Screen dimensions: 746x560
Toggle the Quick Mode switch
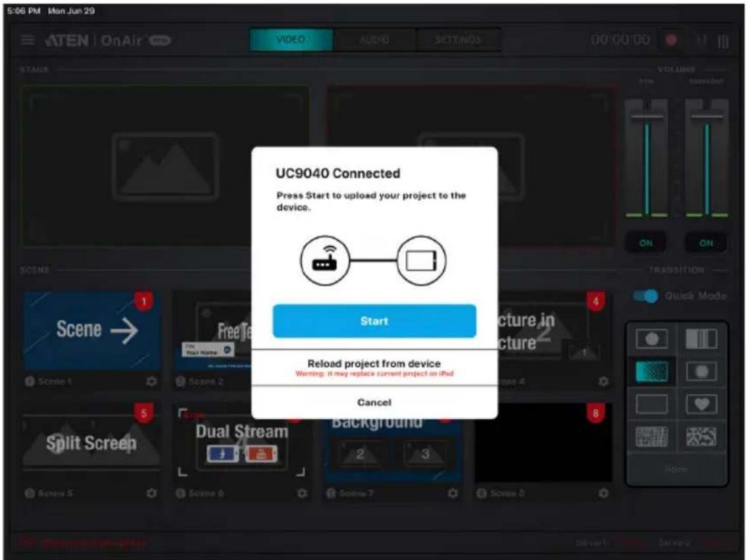(645, 296)
